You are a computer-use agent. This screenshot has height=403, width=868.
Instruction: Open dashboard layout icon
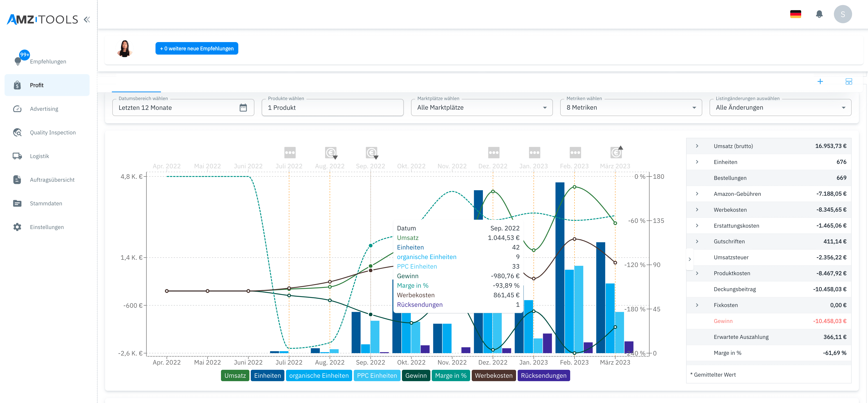pos(848,82)
